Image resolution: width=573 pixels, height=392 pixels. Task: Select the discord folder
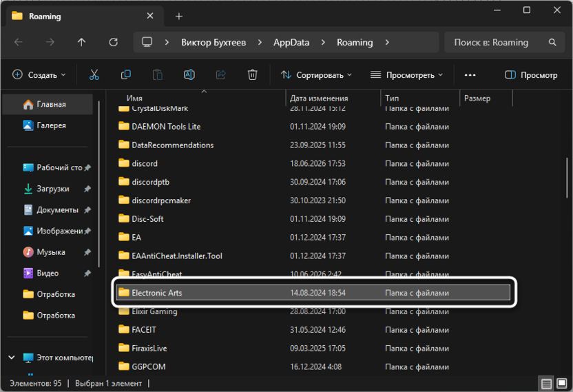145,163
